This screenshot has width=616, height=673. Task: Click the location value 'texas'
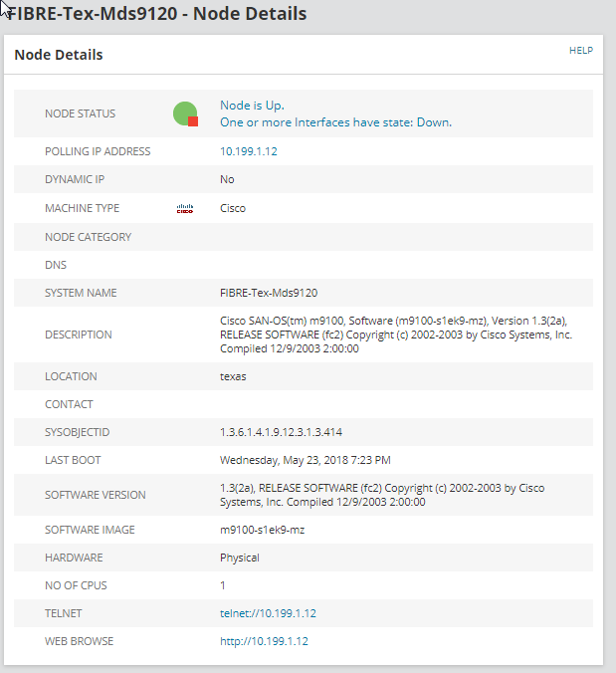(233, 376)
